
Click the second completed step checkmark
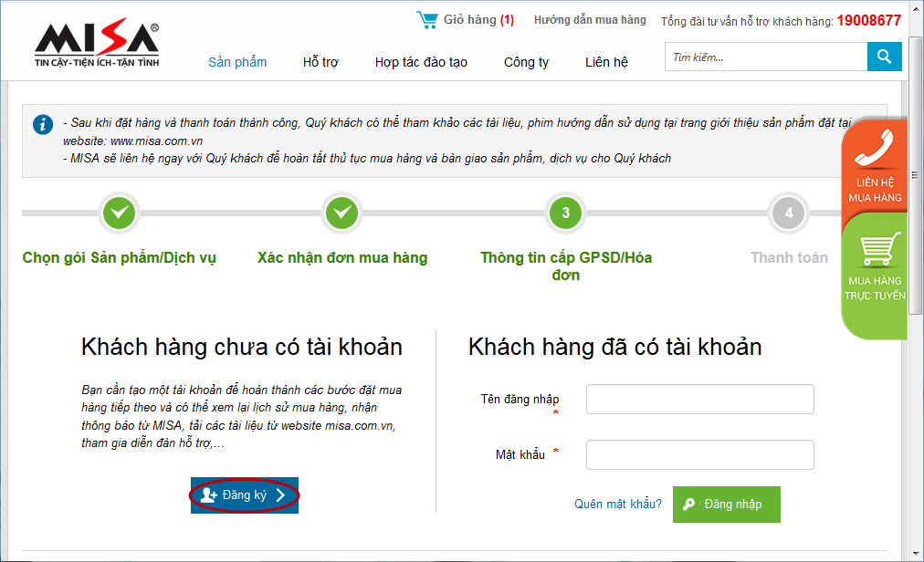[x=342, y=213]
